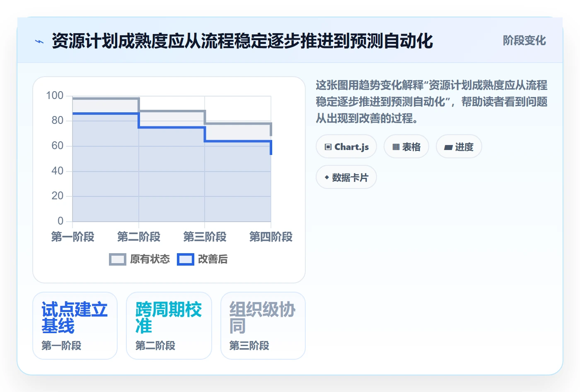Click the square icon in the Chart.js tag

(x=328, y=147)
